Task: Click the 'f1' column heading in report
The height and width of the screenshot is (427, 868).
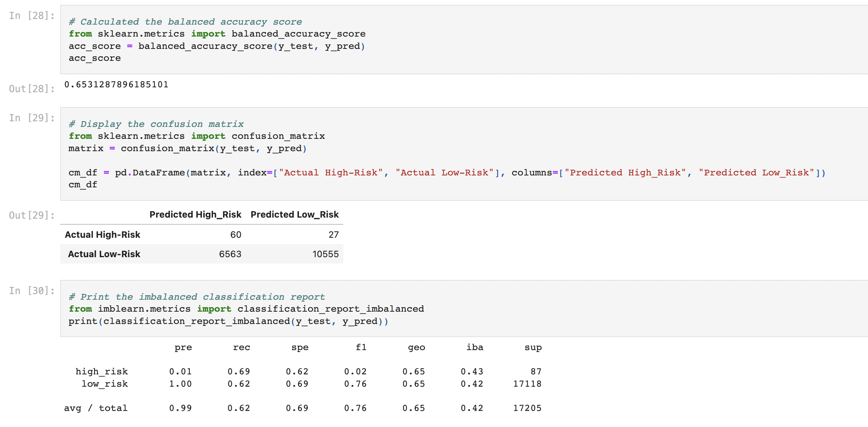Action: click(361, 347)
